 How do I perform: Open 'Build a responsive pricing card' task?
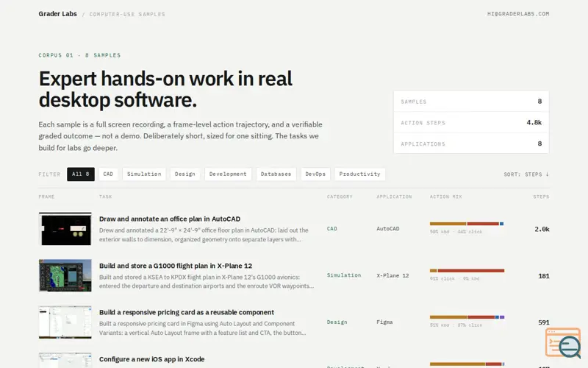click(187, 312)
